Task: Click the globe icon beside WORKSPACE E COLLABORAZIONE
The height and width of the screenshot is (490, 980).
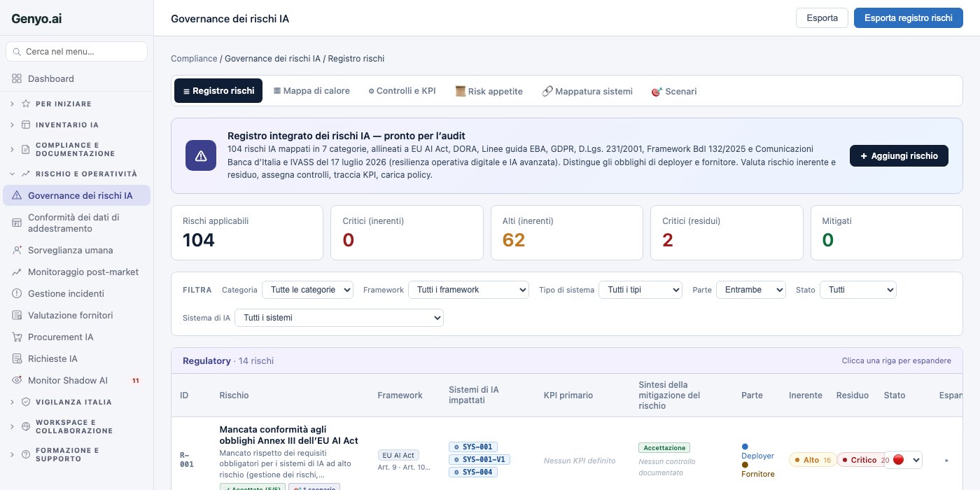Action: coord(26,426)
